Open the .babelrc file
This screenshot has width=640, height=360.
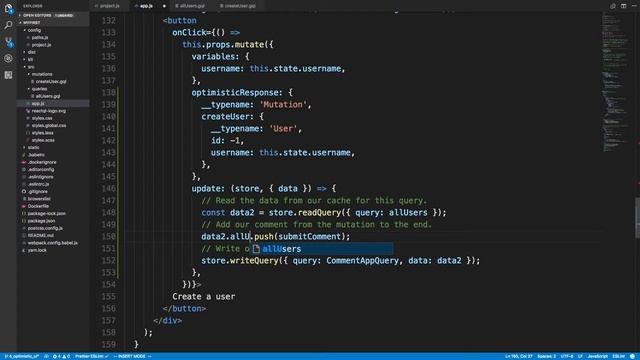tap(36, 155)
